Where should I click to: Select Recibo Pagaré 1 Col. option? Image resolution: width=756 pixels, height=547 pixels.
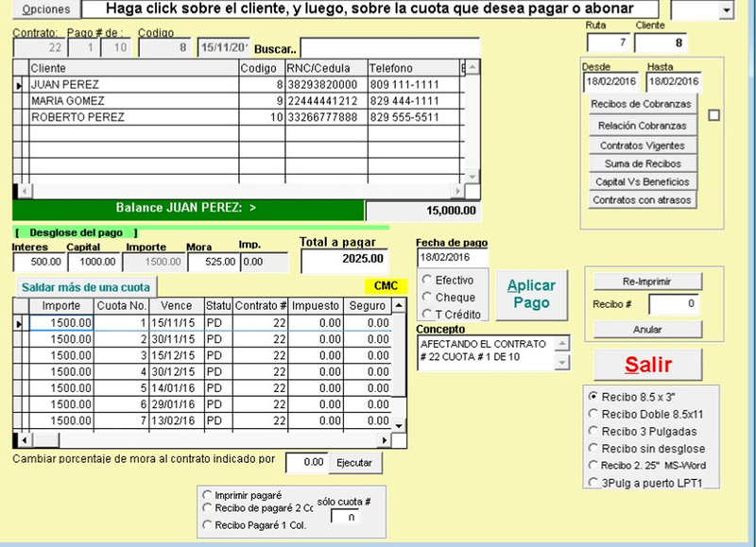pos(254,525)
